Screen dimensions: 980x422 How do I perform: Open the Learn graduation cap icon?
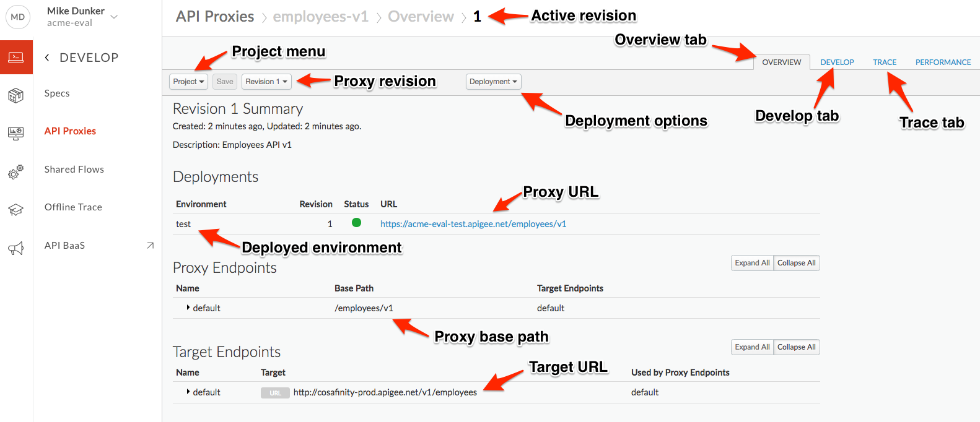pos(16,210)
